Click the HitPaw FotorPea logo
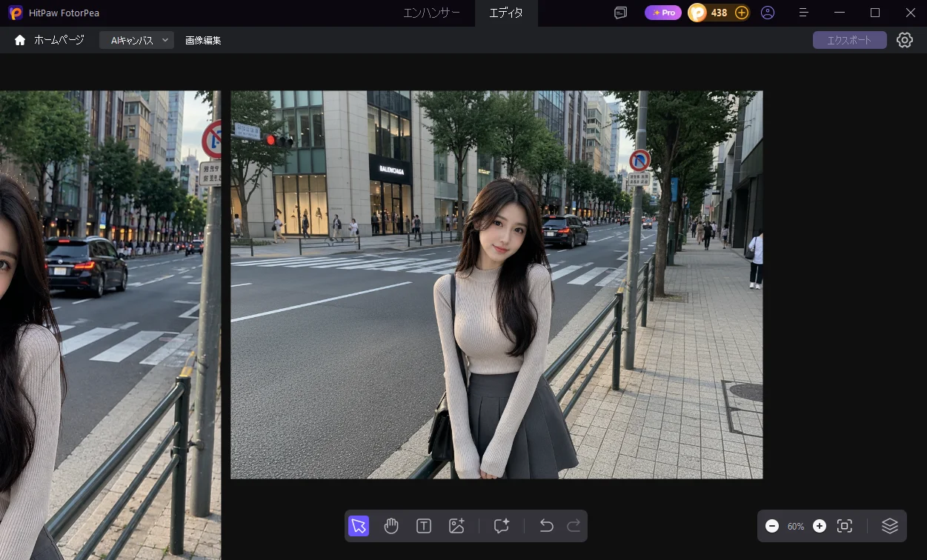 [16, 13]
